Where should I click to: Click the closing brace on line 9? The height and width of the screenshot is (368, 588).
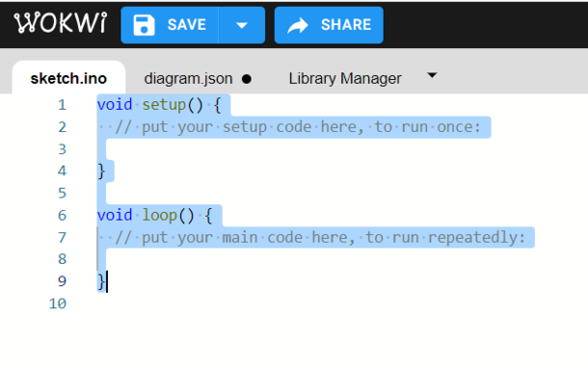[x=101, y=281]
